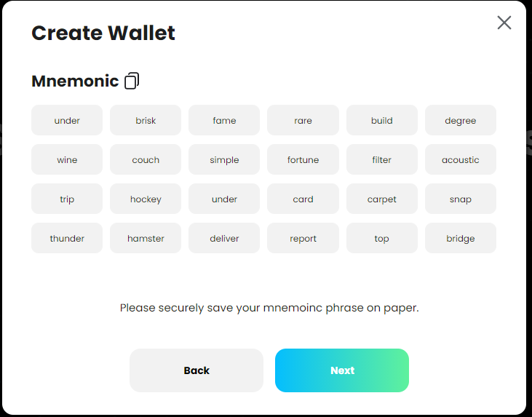Viewport: 532px width, 417px height.
Task: Select the 'brisk' mnemonic word
Action: pos(146,120)
